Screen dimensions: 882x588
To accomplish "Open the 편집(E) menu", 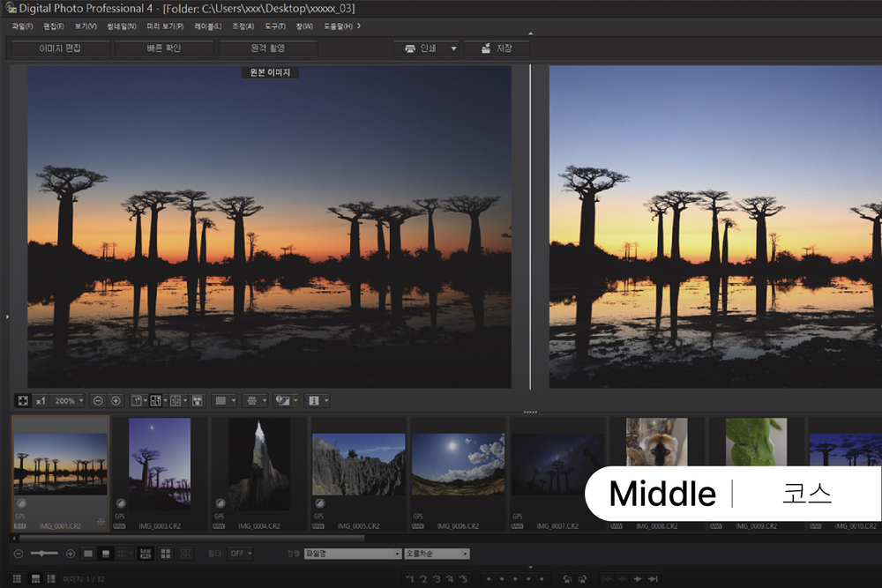I will click(x=54, y=26).
